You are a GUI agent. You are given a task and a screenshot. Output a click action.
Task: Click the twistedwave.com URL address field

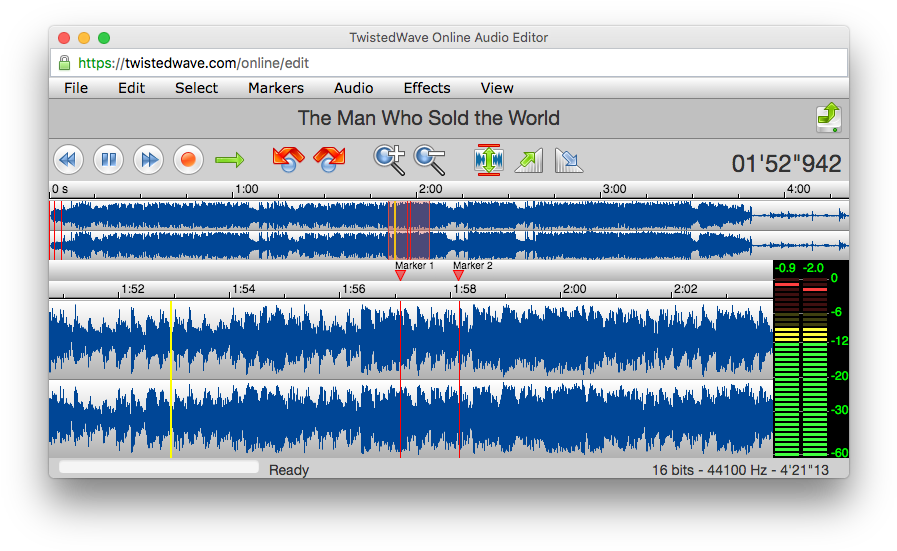point(449,63)
